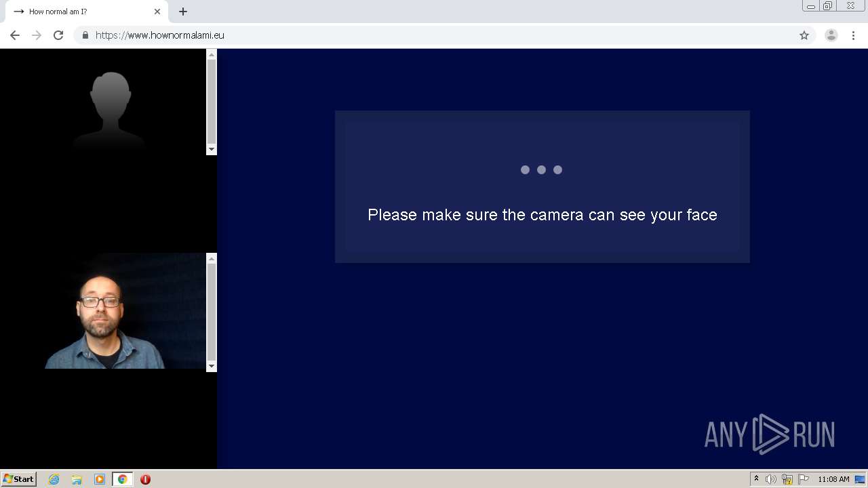Image resolution: width=868 pixels, height=488 pixels.
Task: Click the down arrow of the top silhouette scrollbar
Action: tap(212, 149)
